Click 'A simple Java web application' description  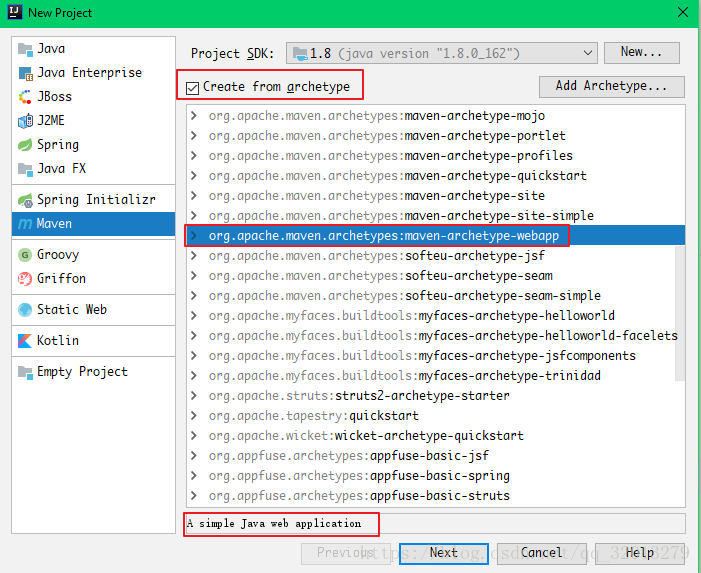click(x=274, y=523)
